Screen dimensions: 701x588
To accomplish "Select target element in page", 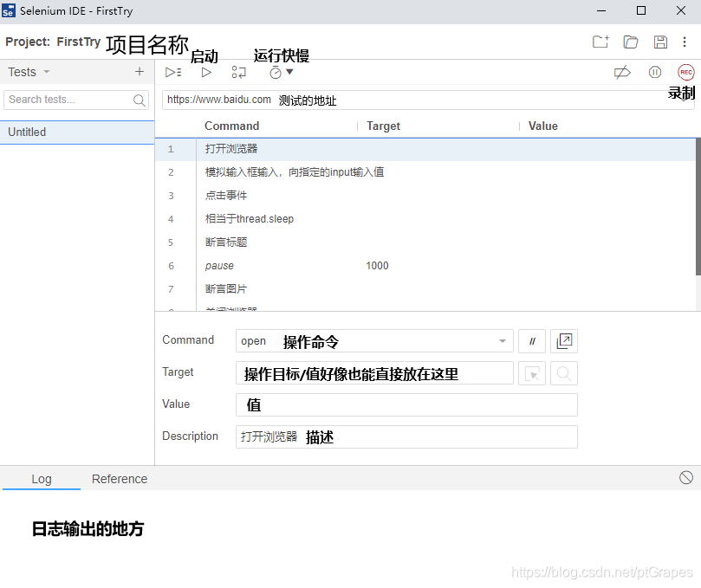I will [532, 373].
